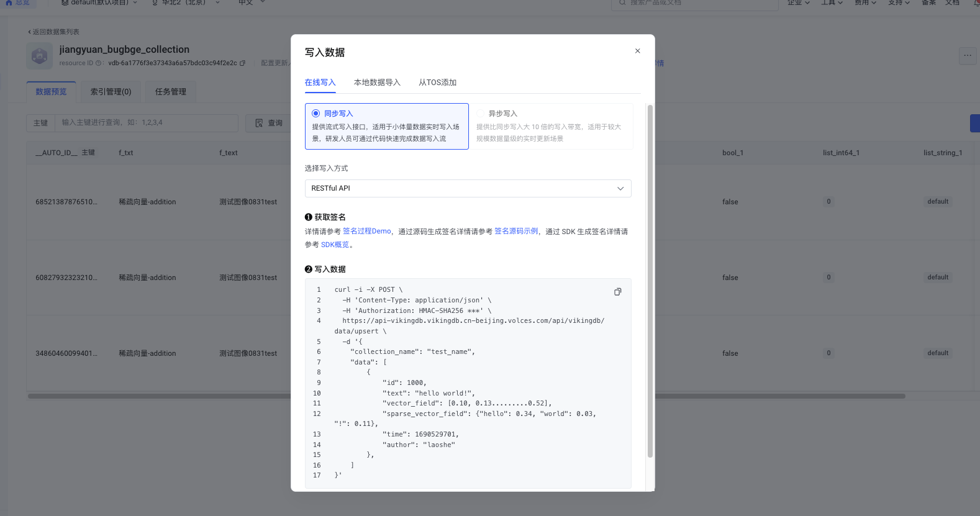
Task: Click the jiangyuan_bugbge_collection avatar icon
Action: coord(40,57)
